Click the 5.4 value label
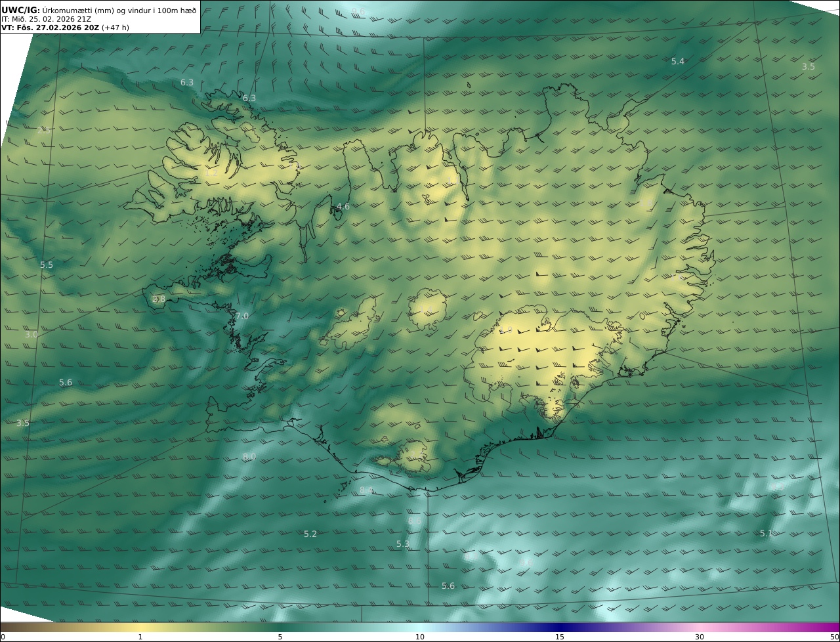840x642 pixels. 678,61
